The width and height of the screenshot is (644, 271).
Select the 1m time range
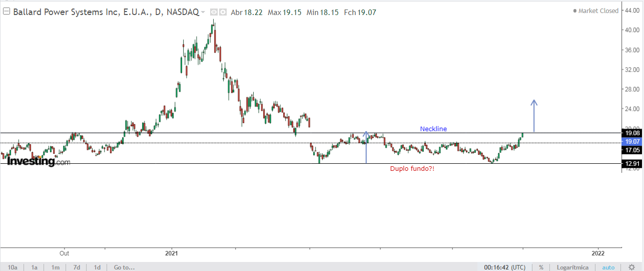(x=56, y=267)
